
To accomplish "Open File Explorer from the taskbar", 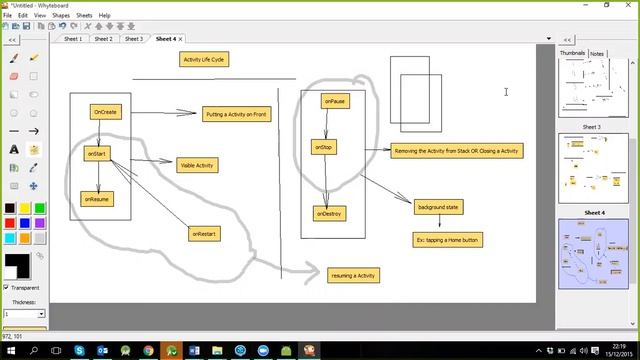I will (217, 351).
